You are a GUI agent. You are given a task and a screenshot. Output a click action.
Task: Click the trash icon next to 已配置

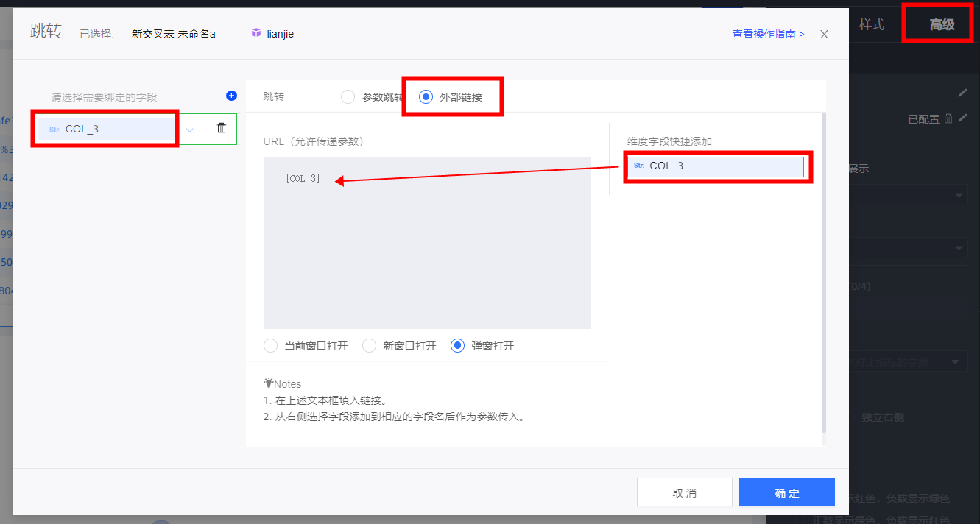coord(948,118)
